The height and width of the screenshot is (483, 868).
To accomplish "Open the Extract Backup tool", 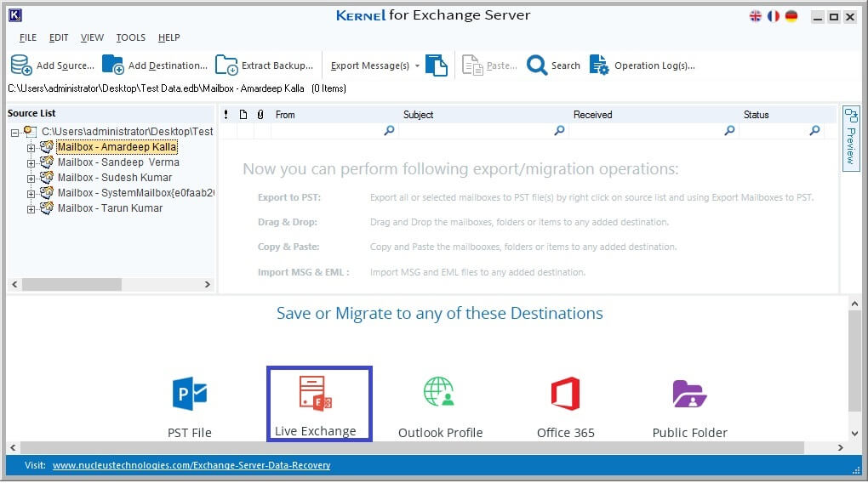I will (x=226, y=65).
